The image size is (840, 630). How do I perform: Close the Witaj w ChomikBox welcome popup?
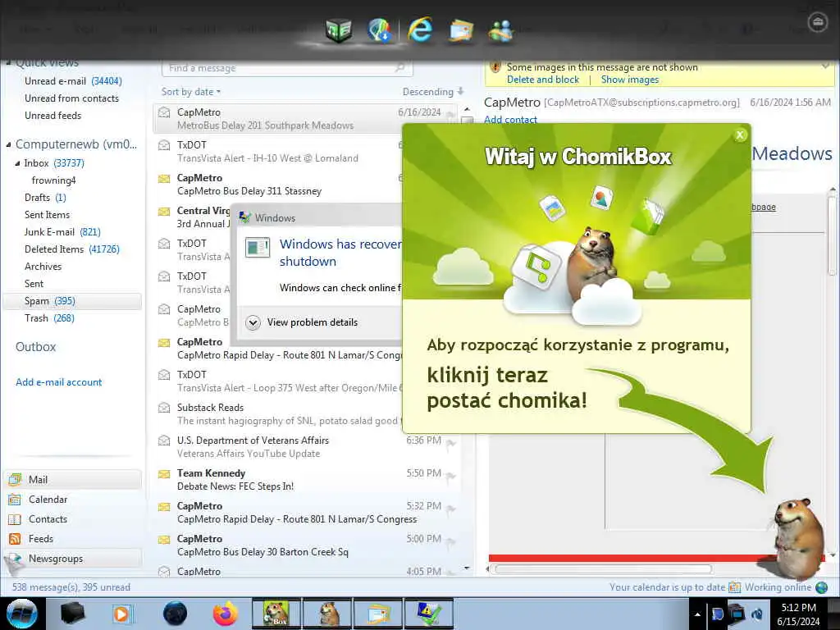pos(740,135)
